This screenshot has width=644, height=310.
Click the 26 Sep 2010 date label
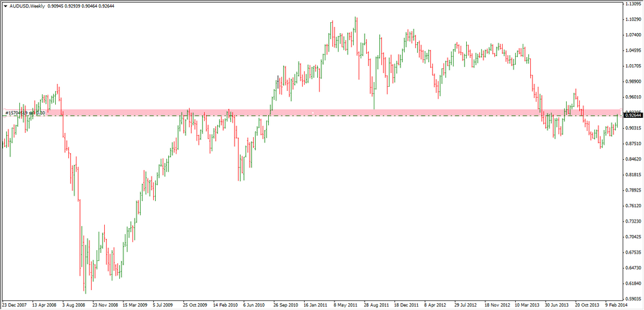(x=285, y=304)
